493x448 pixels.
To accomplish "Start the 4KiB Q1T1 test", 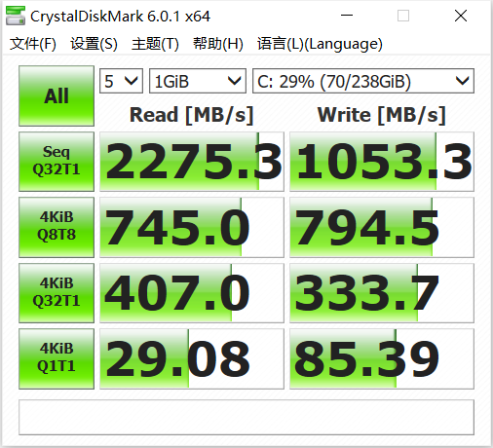I will (57, 358).
